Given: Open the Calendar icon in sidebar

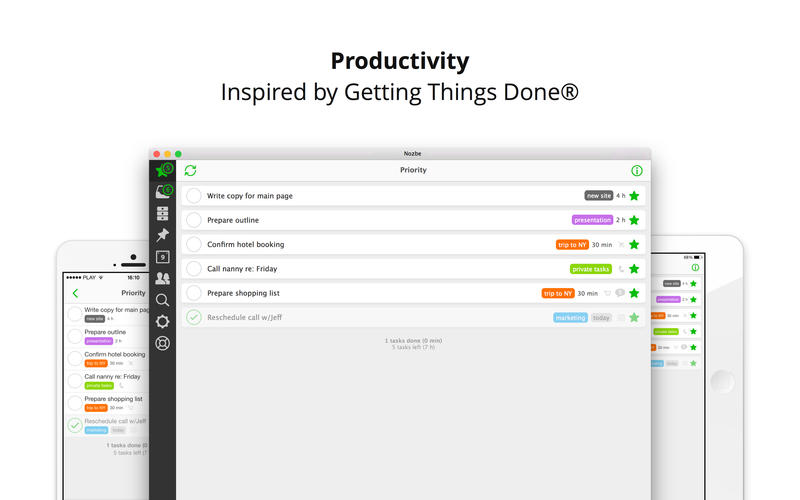Looking at the screenshot, I should click(162, 257).
